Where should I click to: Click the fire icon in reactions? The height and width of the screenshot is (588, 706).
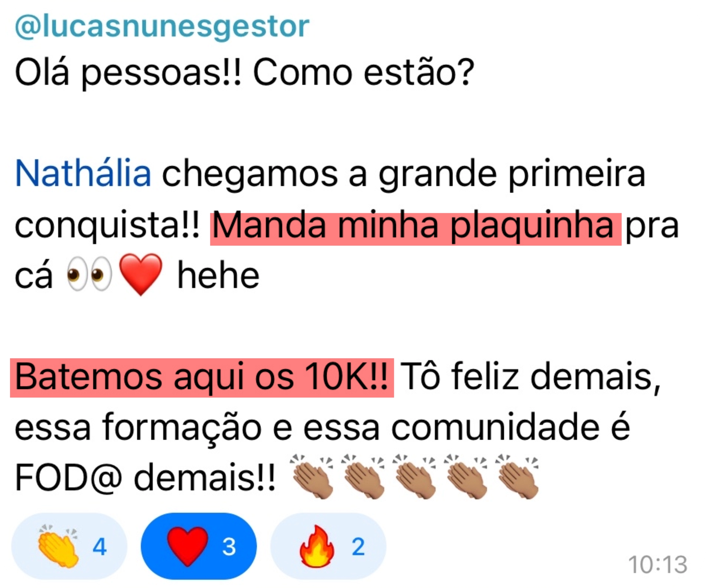[317, 547]
